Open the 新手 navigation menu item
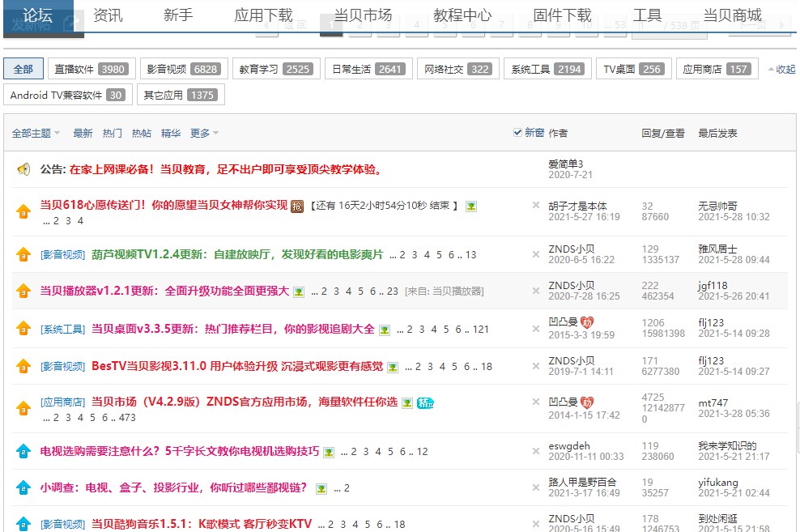This screenshot has height=532, width=800. coord(178,15)
